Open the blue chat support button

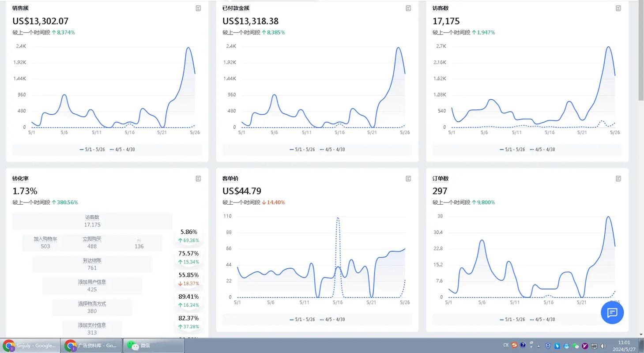click(612, 313)
